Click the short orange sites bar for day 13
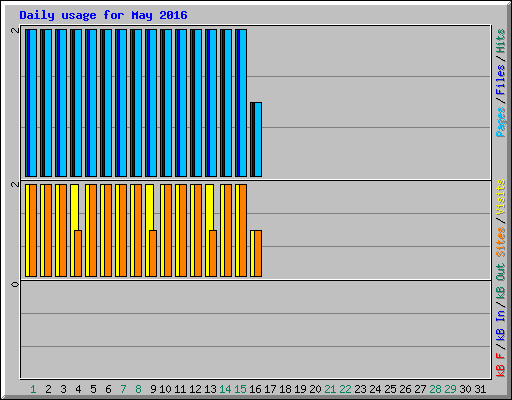The width and height of the screenshot is (512, 400). [213, 253]
